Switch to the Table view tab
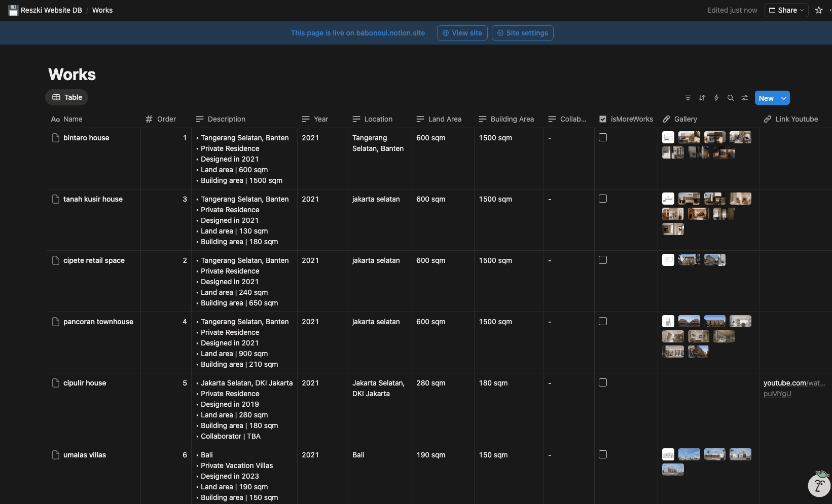The image size is (832, 504). tap(66, 97)
